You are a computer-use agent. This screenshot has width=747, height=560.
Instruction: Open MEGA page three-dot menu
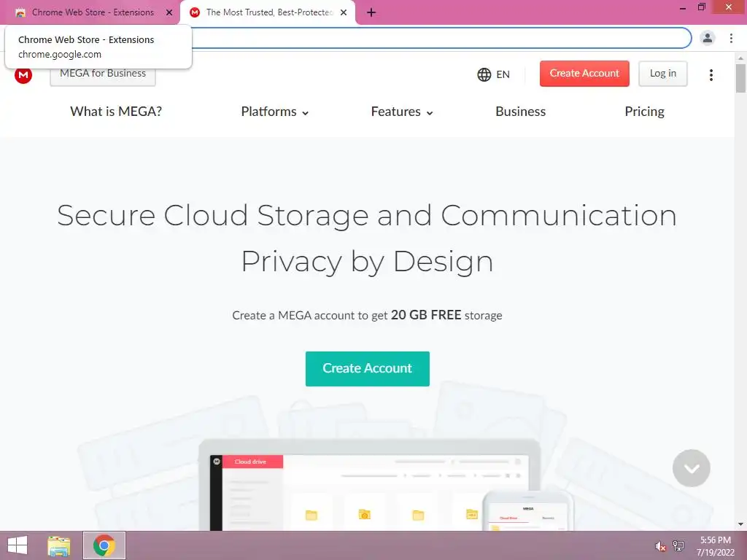[711, 75]
